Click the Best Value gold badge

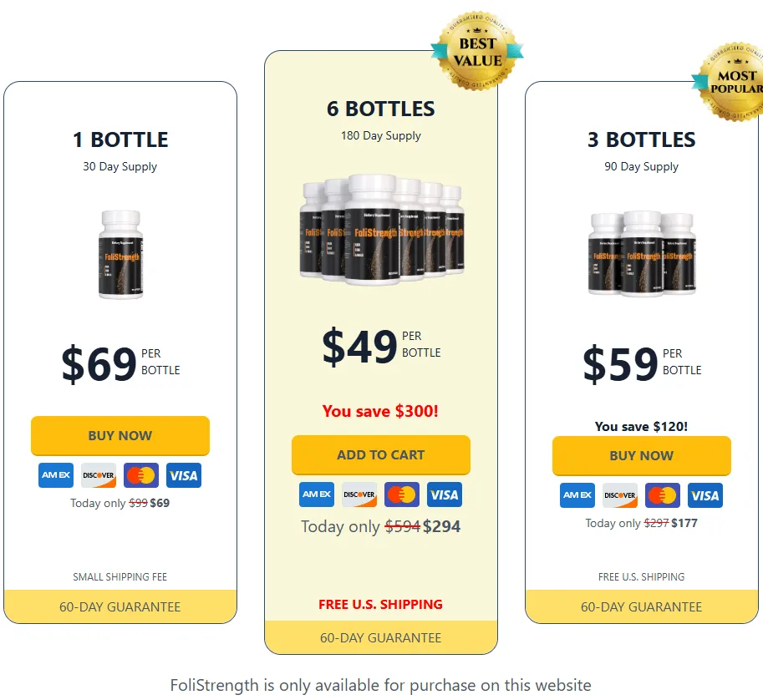[477, 51]
